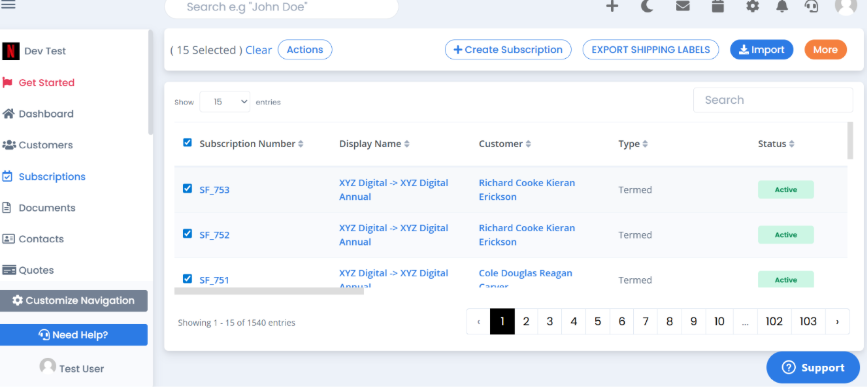Check notifications bell icon
The image size is (867, 387).
click(782, 7)
